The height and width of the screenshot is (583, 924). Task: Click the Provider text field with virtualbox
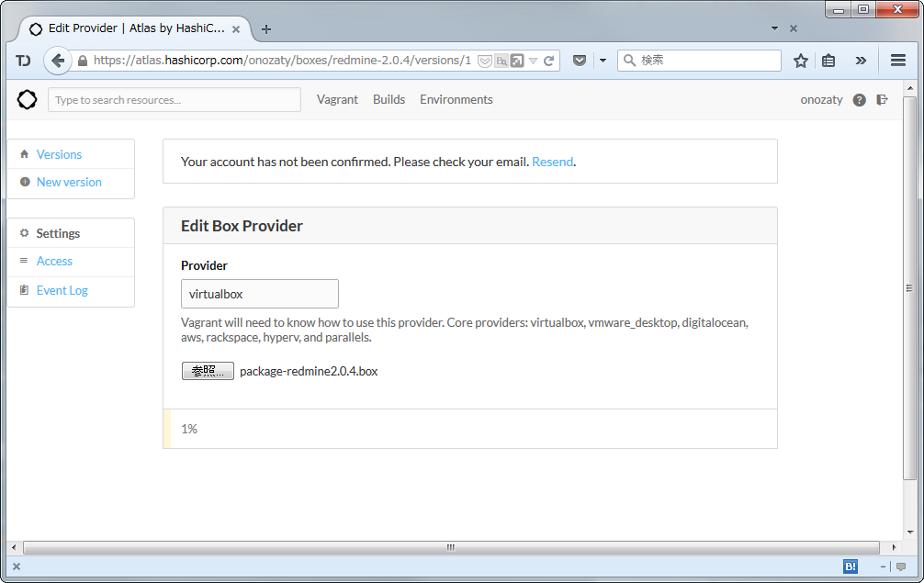coord(259,294)
